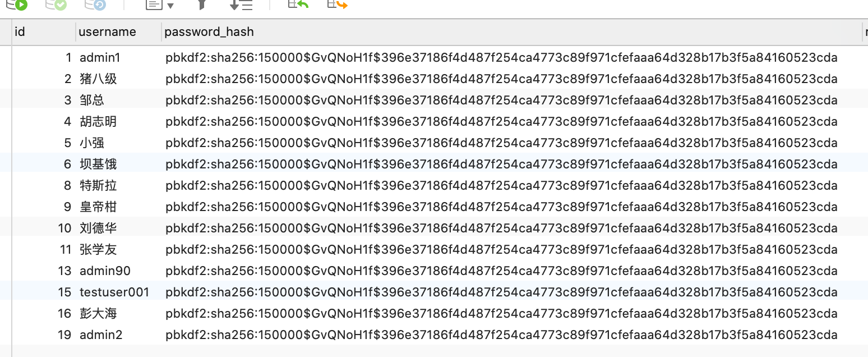Click the id cell with value 10
868x357 pixels.
[44, 228]
